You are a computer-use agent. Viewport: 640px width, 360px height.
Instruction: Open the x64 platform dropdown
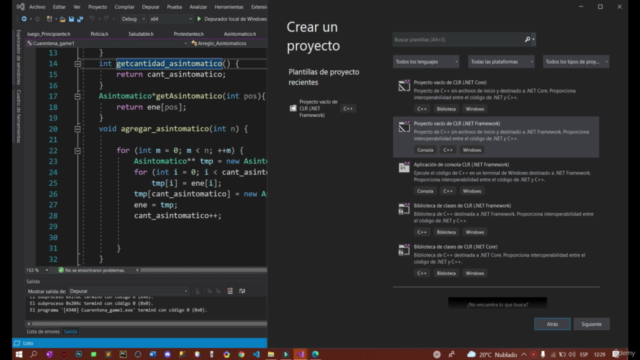click(x=170, y=19)
